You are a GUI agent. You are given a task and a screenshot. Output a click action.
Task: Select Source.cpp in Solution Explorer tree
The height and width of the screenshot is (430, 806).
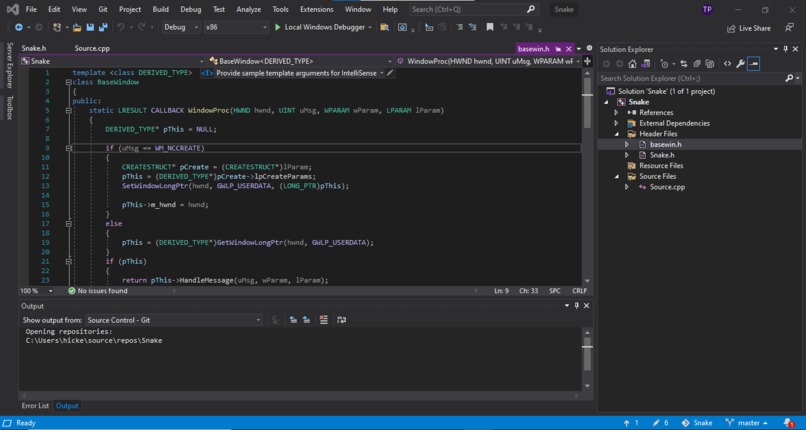click(667, 187)
